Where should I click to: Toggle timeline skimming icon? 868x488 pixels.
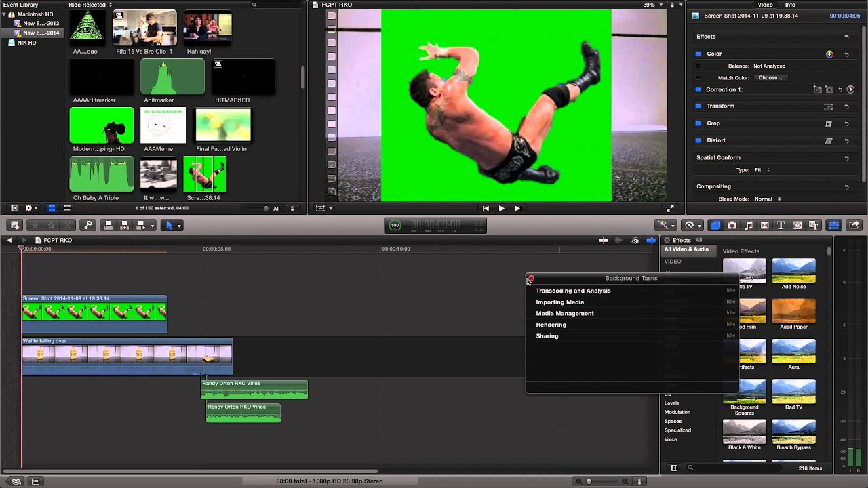603,240
